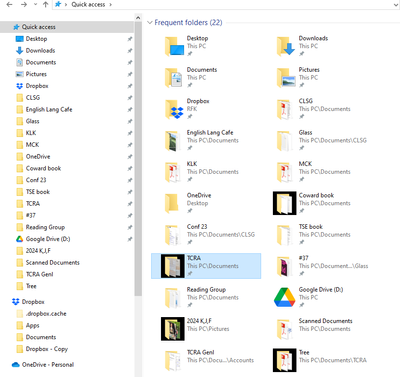Screen dimensions: 400x377
Task: Click CLSG folder icon in Frequent folders
Action: [284, 109]
